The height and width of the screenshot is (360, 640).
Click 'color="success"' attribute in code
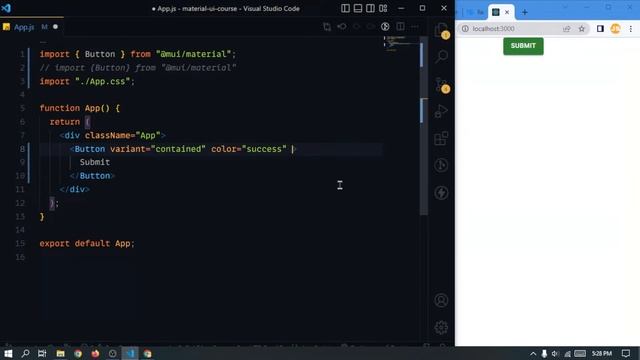point(249,149)
